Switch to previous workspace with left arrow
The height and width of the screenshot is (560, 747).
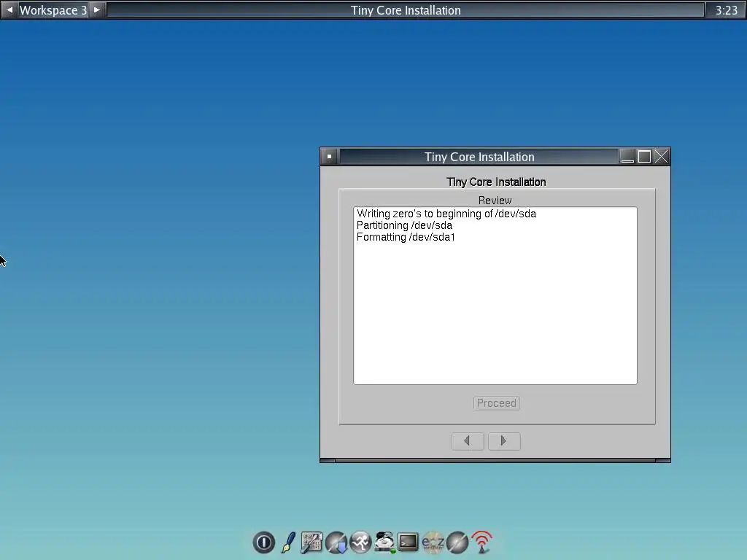coord(9,10)
